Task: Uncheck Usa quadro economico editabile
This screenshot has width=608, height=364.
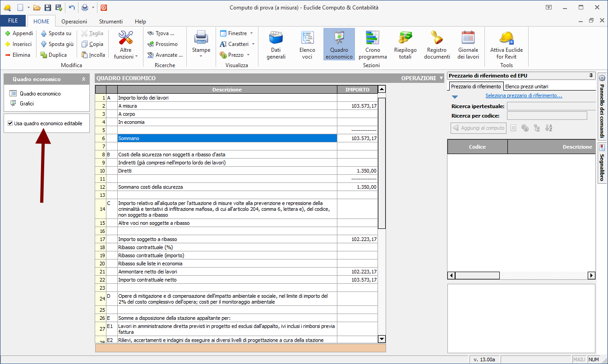Action: coord(10,123)
